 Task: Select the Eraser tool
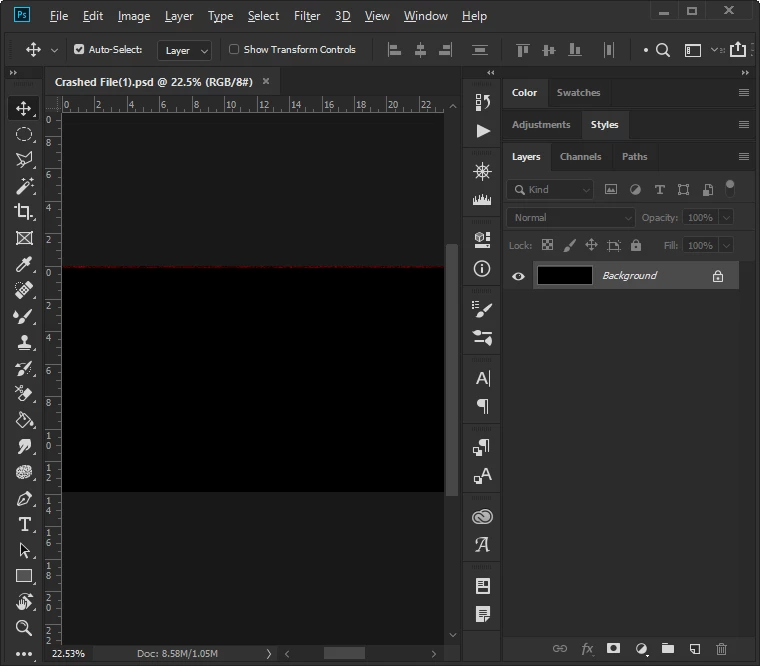[x=23, y=394]
